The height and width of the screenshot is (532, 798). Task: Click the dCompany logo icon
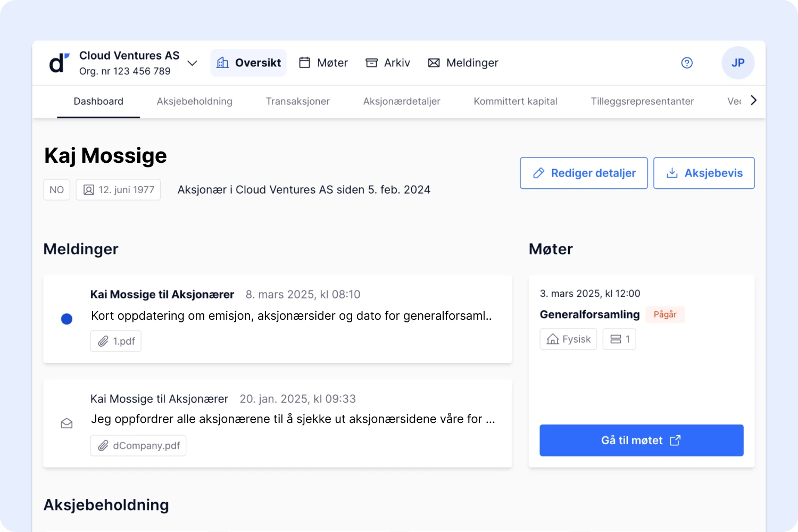tap(59, 63)
